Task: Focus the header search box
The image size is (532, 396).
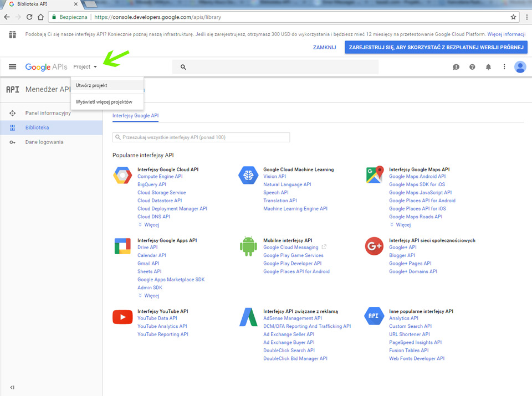Action: (x=275, y=67)
